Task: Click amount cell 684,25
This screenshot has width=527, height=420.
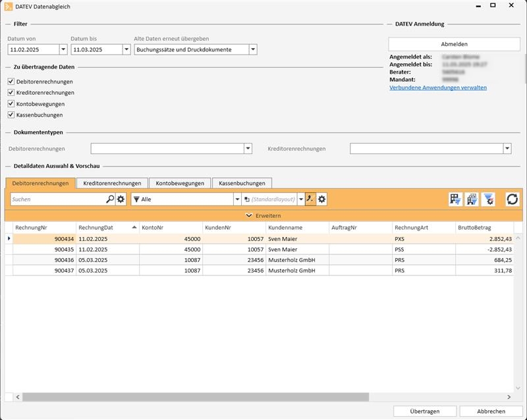Action: point(484,260)
